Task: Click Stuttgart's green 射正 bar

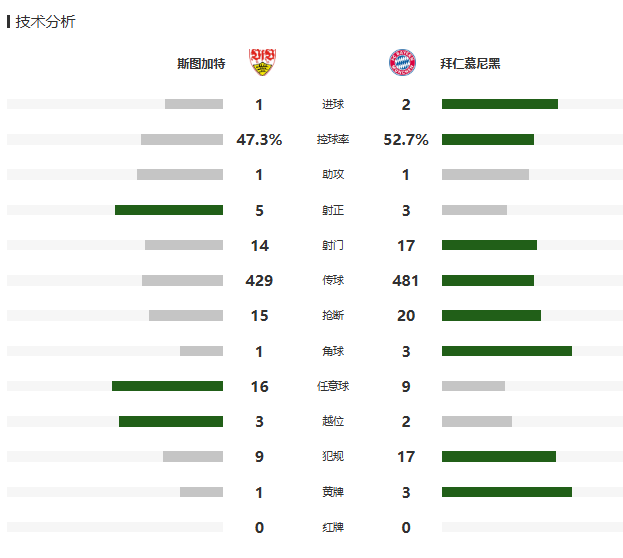Action: pyautogui.click(x=169, y=210)
